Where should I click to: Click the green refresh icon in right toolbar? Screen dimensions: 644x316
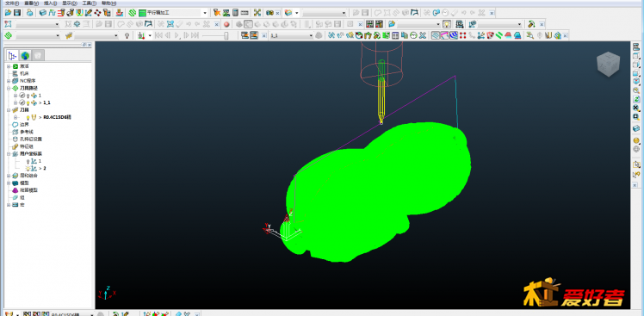tap(636, 99)
